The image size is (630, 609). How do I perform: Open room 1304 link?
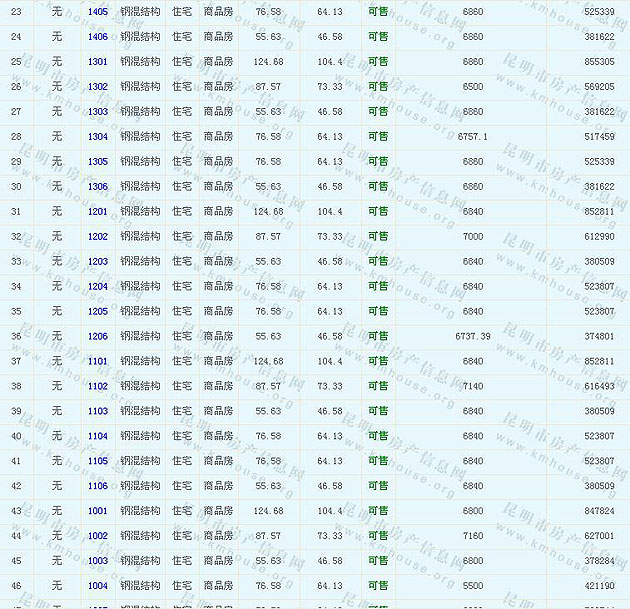[97, 136]
